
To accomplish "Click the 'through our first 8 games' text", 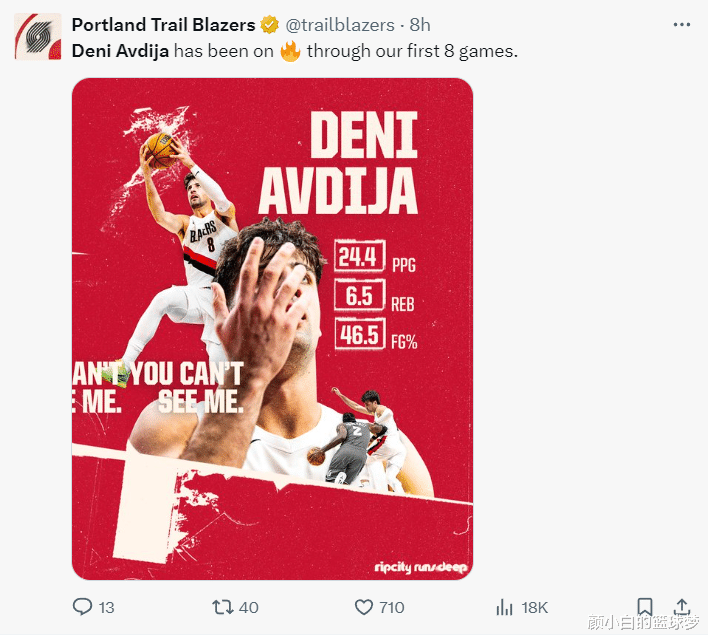I will [x=412, y=50].
